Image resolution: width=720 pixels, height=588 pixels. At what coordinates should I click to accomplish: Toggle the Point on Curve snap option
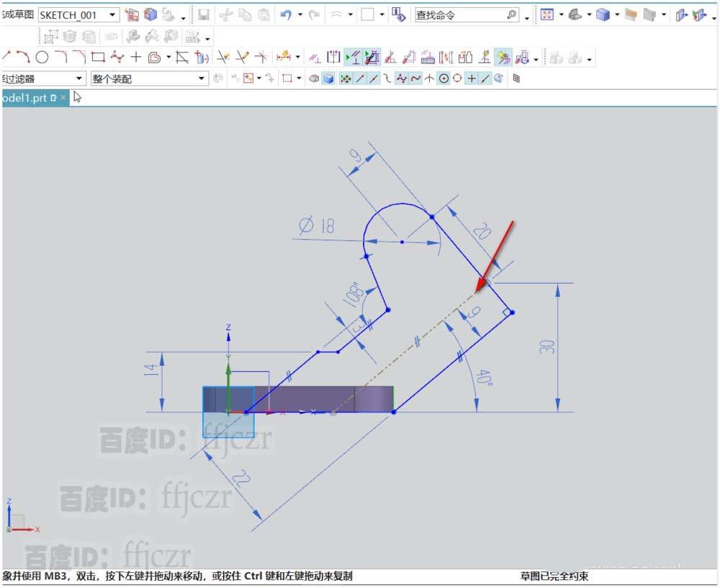[x=484, y=78]
